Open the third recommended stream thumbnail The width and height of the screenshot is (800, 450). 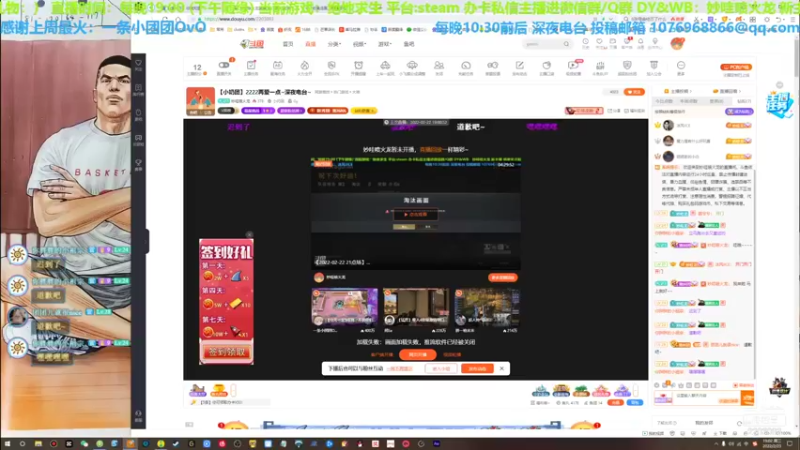(487, 307)
